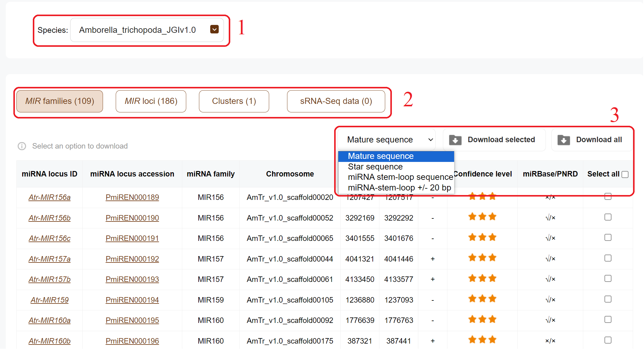The height and width of the screenshot is (353, 644).
Task: Switch to MIR loci (186) tab
Action: click(151, 101)
